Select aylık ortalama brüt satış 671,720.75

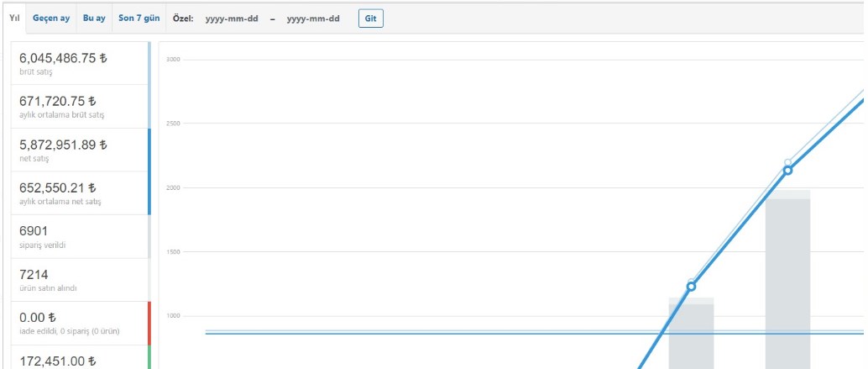coord(81,107)
